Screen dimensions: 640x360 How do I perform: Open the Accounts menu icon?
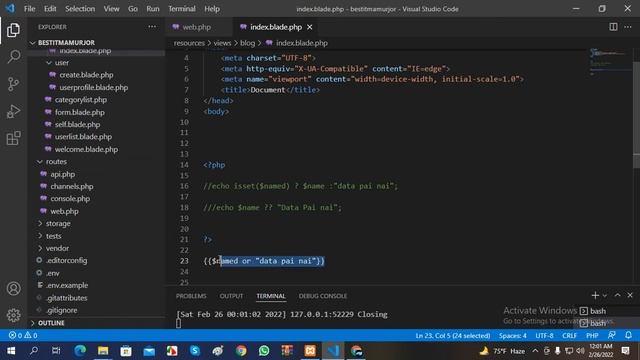13,289
